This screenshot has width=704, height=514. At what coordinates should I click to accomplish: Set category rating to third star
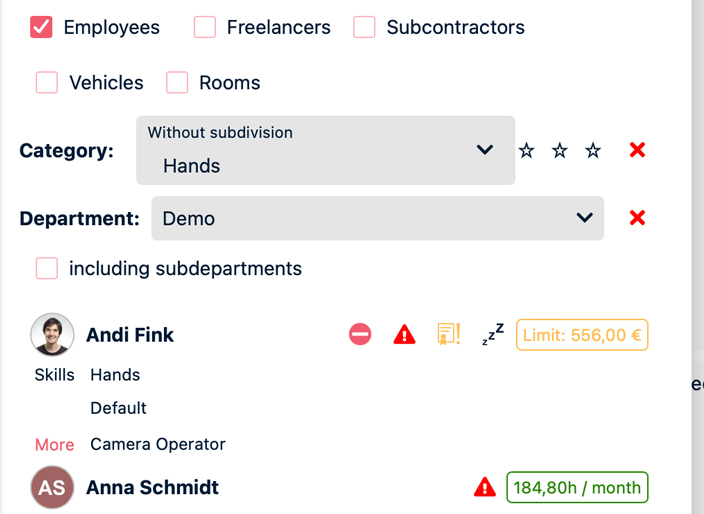pyautogui.click(x=593, y=151)
